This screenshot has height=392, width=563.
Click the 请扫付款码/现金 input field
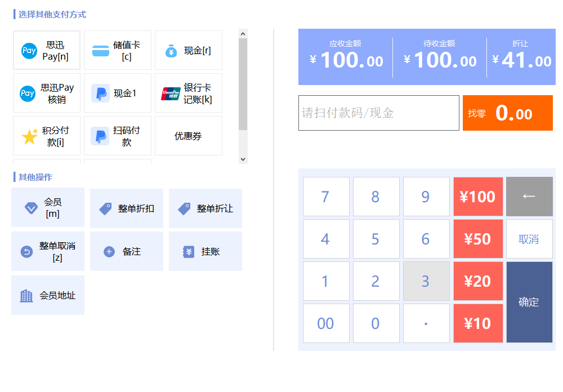coord(378,113)
